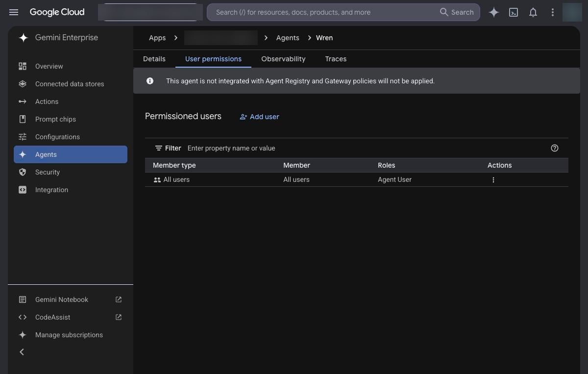Open Manage subscriptions
This screenshot has height=374, width=588.
(x=71, y=335)
